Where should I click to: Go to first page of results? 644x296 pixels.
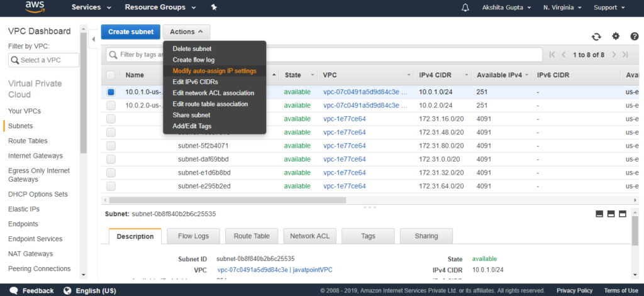pos(552,55)
